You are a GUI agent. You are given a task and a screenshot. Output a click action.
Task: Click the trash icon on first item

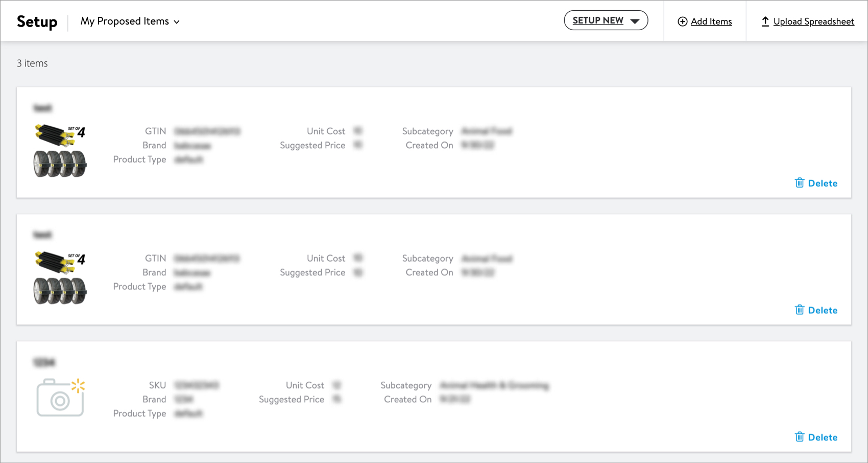[800, 182]
